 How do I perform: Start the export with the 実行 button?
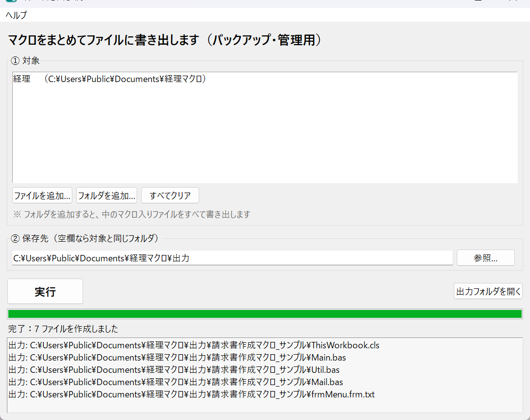(45, 291)
